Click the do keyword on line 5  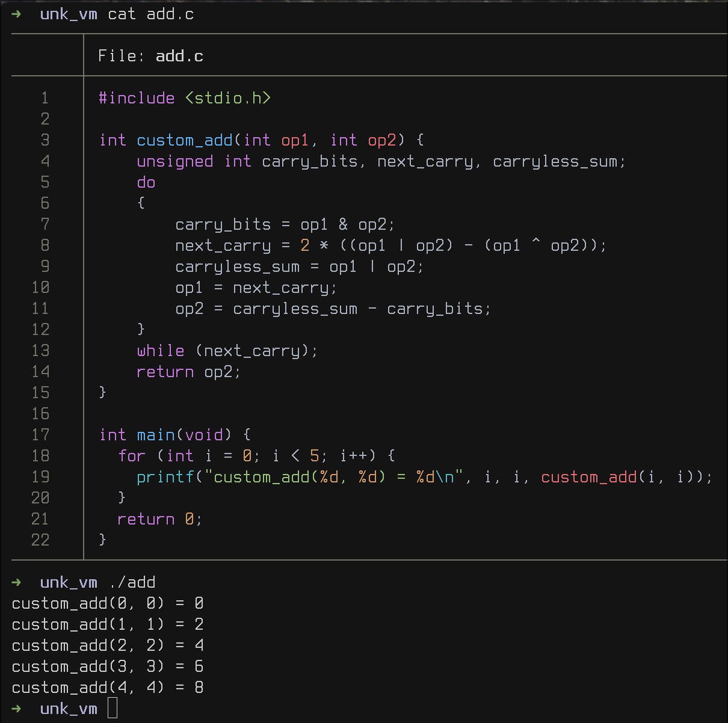(146, 182)
